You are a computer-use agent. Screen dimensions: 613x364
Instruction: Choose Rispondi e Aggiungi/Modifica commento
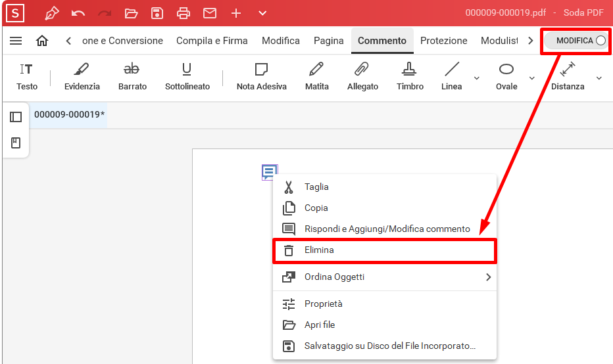point(385,229)
